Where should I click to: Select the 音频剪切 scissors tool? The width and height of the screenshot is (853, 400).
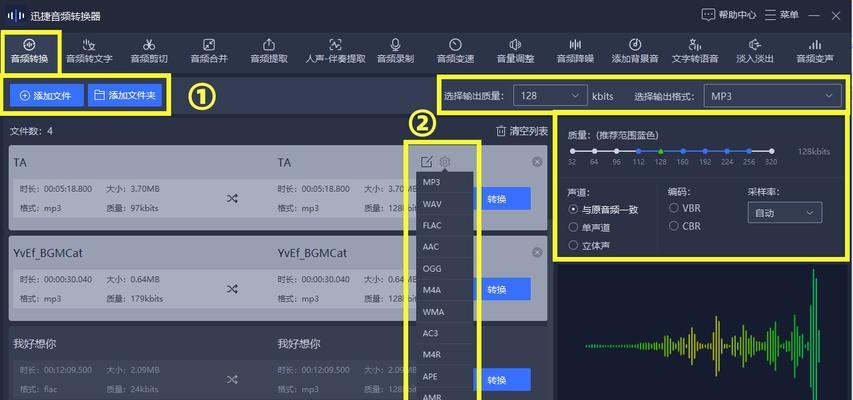(149, 51)
